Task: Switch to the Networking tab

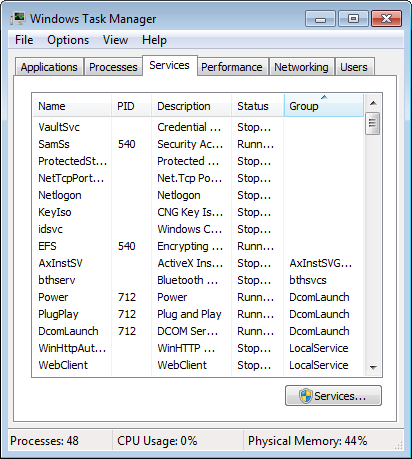Action: [x=301, y=67]
